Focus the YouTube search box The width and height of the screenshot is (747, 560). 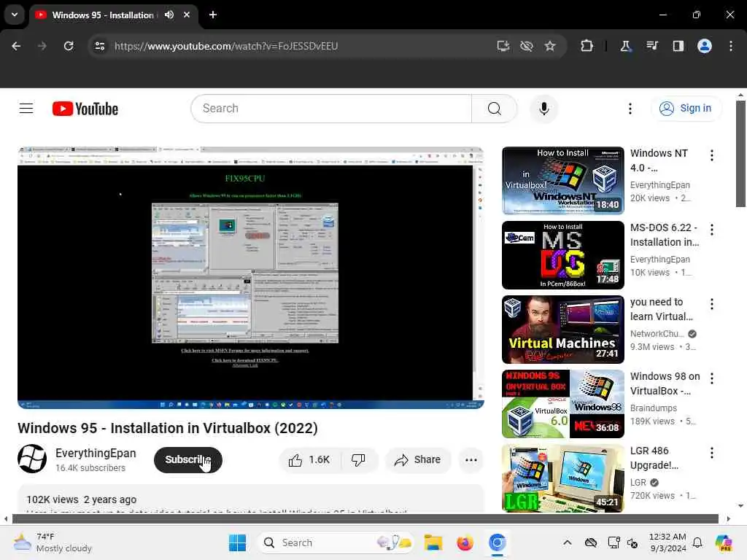[x=331, y=109]
